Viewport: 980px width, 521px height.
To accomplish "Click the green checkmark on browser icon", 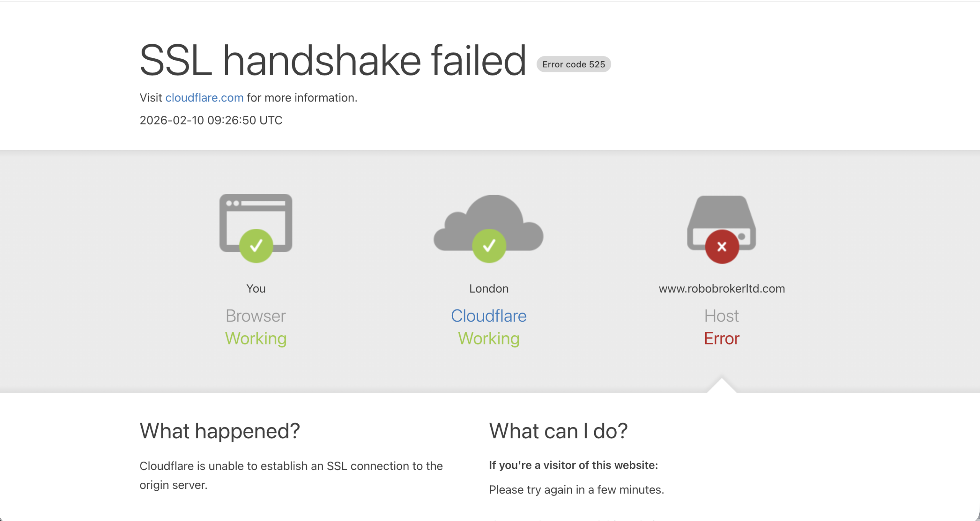I will tap(256, 246).
